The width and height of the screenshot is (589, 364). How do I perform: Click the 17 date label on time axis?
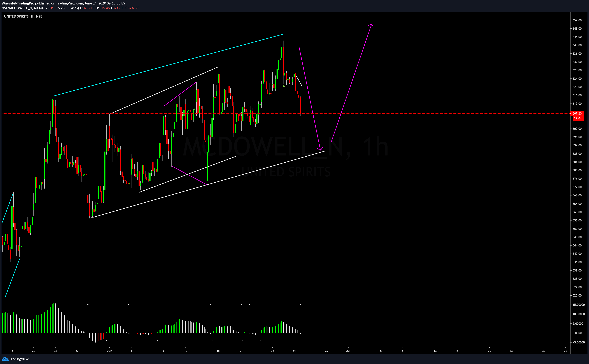pos(240,351)
